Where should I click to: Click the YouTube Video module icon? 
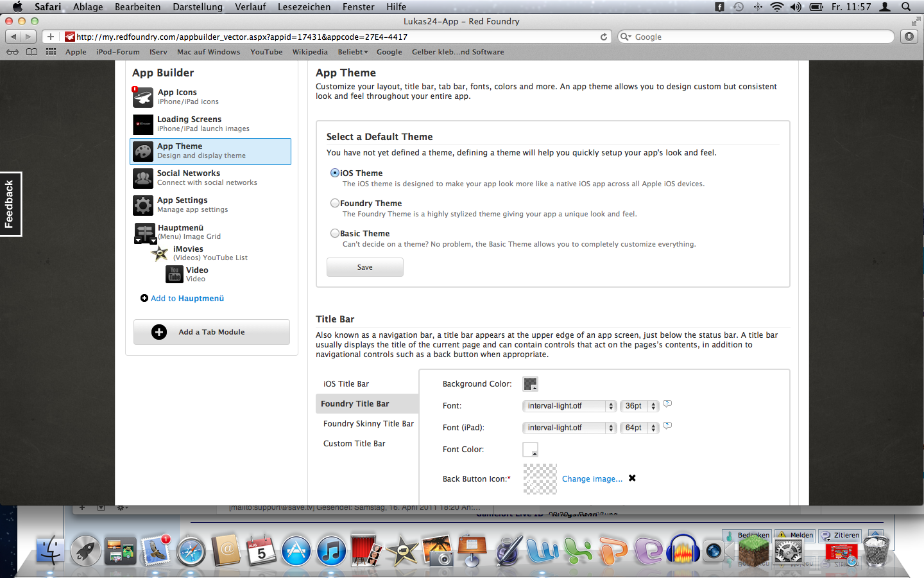(174, 275)
